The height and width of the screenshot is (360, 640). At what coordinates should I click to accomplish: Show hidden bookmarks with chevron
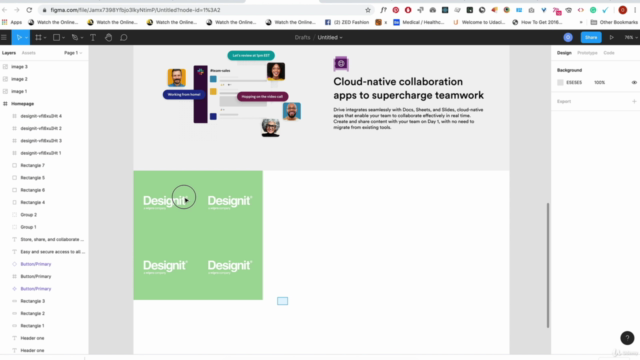point(581,22)
